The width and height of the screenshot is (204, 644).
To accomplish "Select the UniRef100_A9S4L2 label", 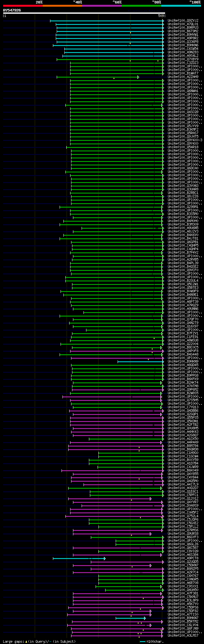I will point(183,56).
